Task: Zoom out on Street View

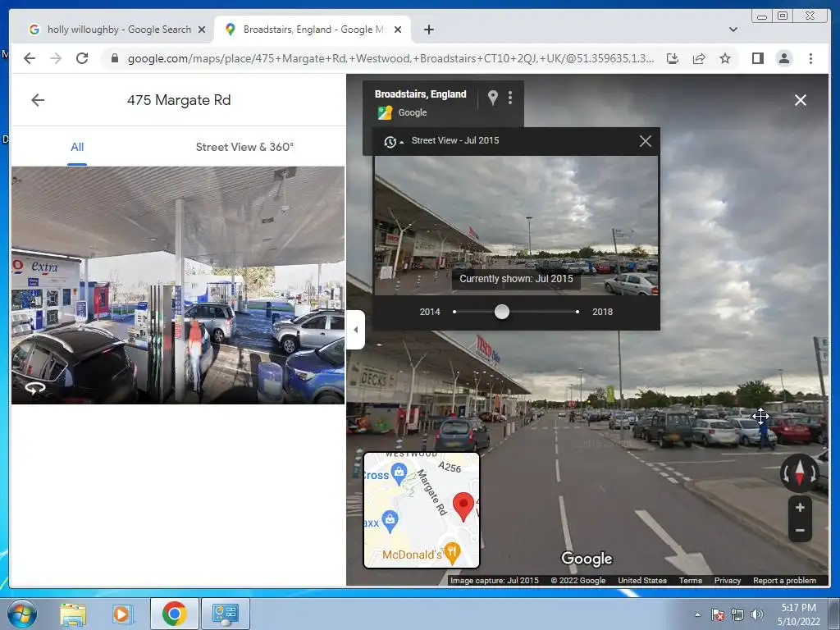Action: coord(800,531)
